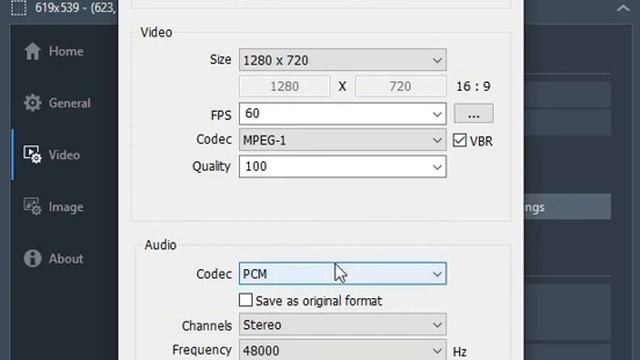
Task: Collapse panel with top-right chevron arrow
Action: 623,8
